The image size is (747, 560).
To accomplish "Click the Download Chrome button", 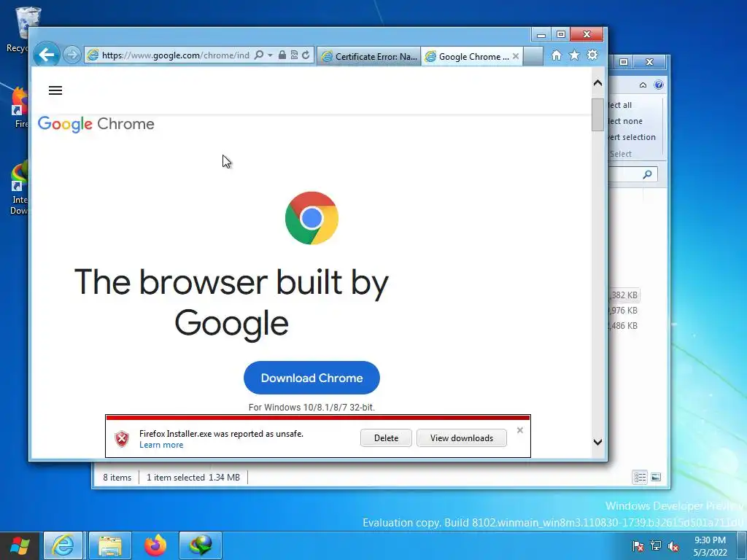I will [311, 378].
